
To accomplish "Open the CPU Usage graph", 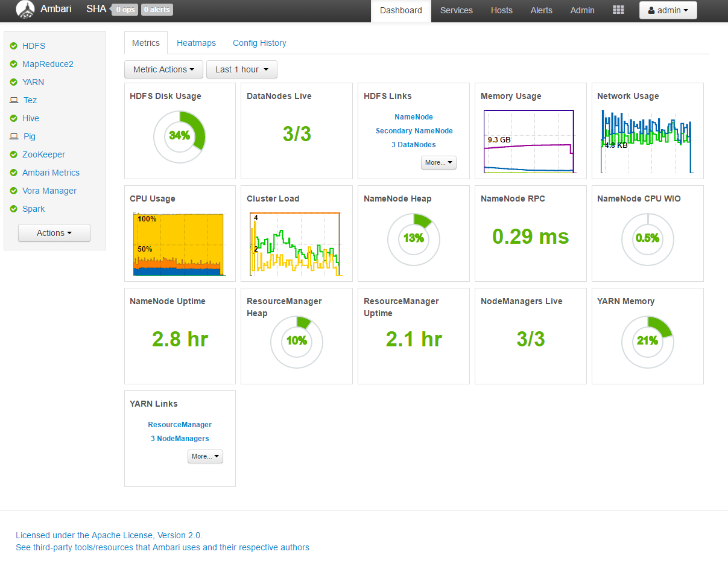I will pos(180,244).
